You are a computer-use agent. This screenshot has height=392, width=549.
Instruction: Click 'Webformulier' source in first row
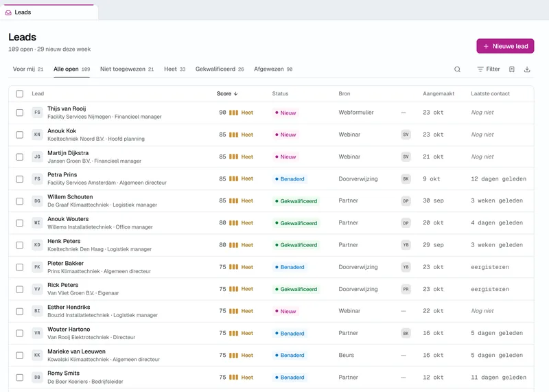point(356,113)
